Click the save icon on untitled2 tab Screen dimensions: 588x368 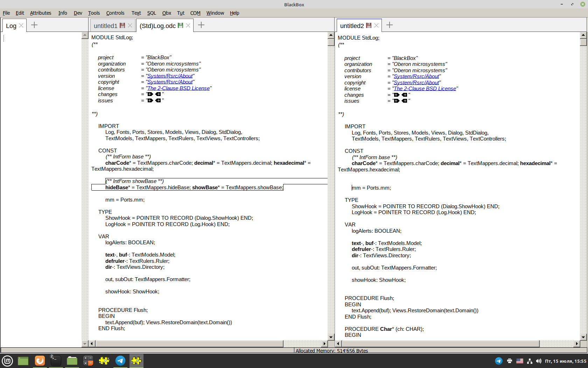click(369, 26)
